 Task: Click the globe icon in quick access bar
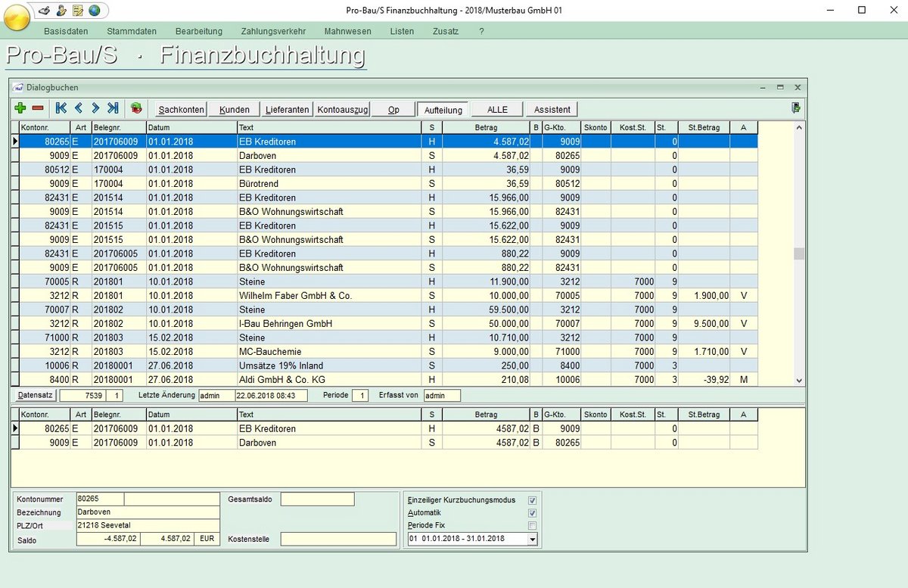click(x=95, y=11)
